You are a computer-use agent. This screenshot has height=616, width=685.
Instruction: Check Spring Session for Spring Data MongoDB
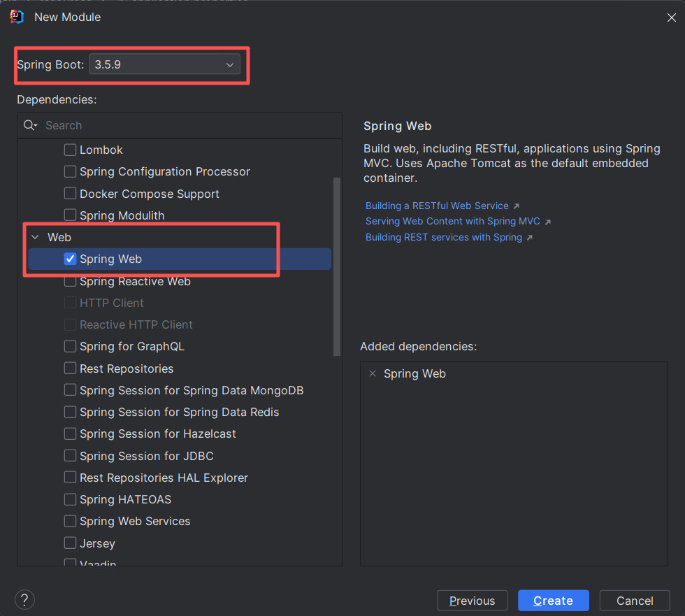(x=70, y=389)
